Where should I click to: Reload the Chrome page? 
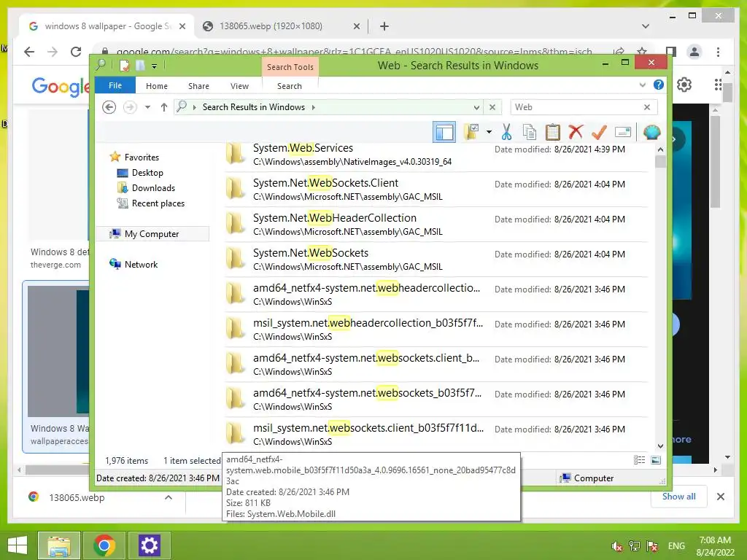[x=76, y=52]
